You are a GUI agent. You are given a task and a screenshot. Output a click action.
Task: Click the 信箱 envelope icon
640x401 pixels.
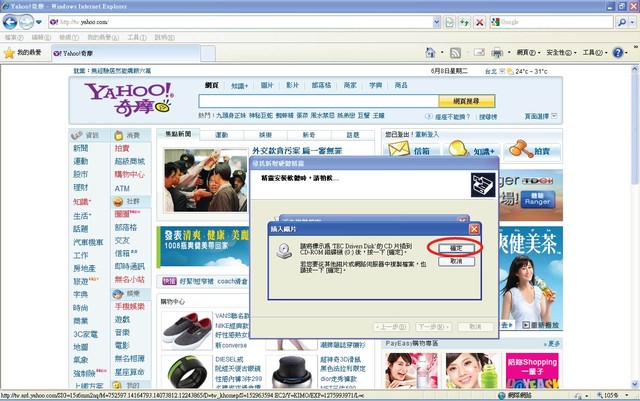(399, 149)
